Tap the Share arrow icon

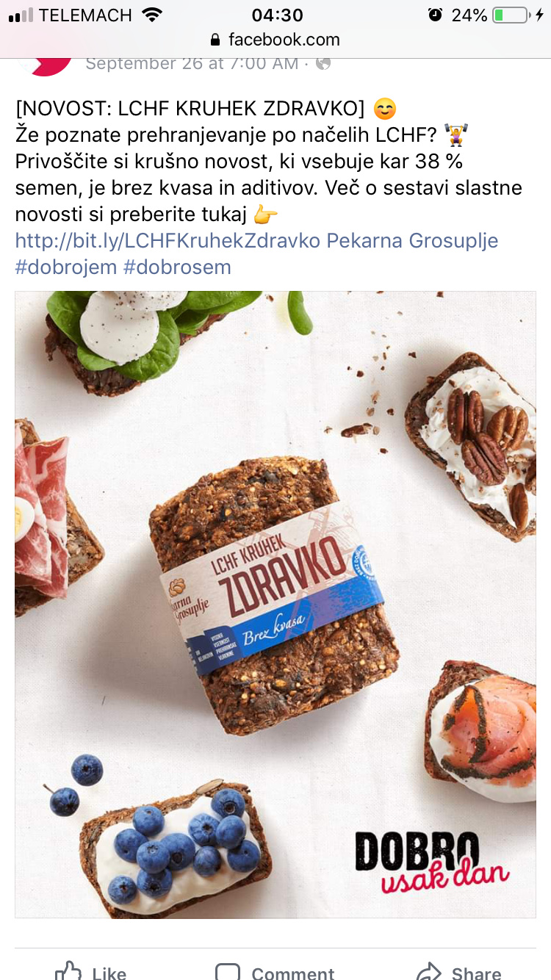click(x=428, y=972)
